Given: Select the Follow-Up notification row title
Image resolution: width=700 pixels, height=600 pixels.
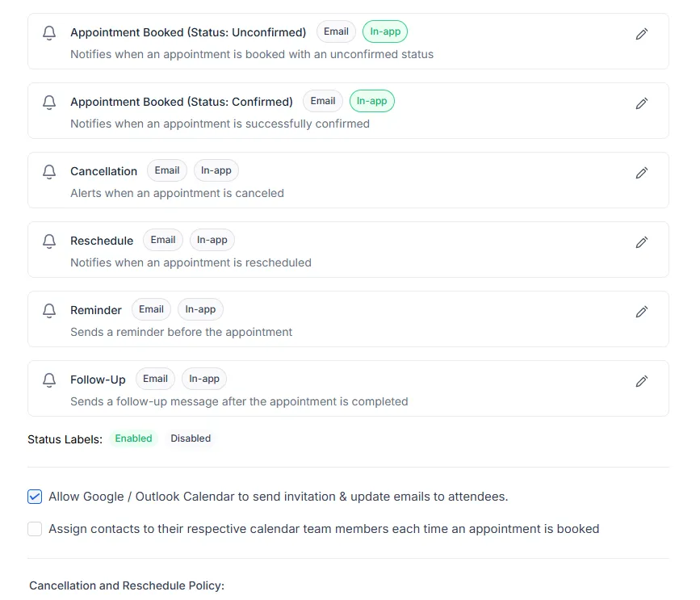Looking at the screenshot, I should point(98,380).
